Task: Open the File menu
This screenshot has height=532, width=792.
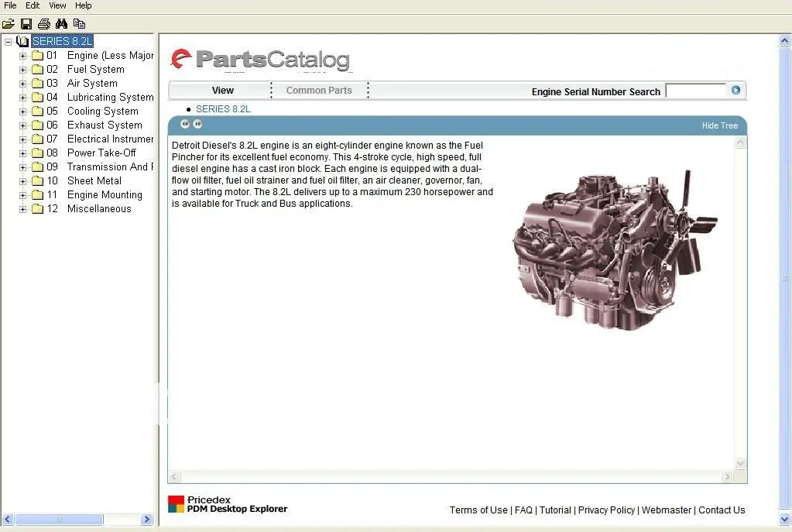Action: pos(10,5)
